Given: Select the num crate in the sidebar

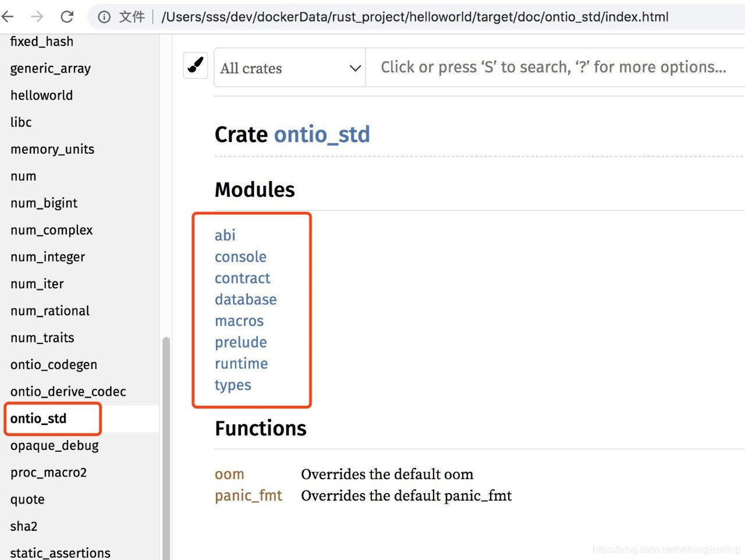Looking at the screenshot, I should point(23,176).
